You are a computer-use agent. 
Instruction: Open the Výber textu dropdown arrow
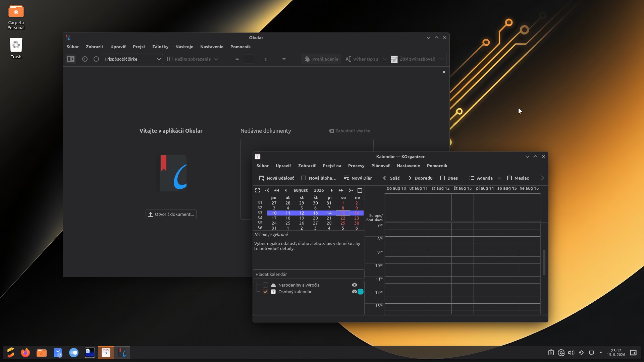click(385, 59)
